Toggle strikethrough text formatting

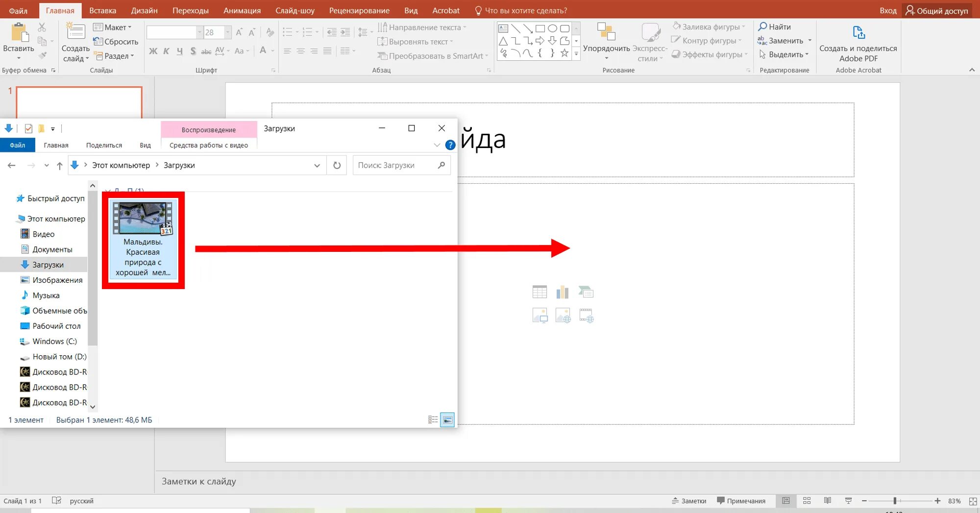[206, 51]
